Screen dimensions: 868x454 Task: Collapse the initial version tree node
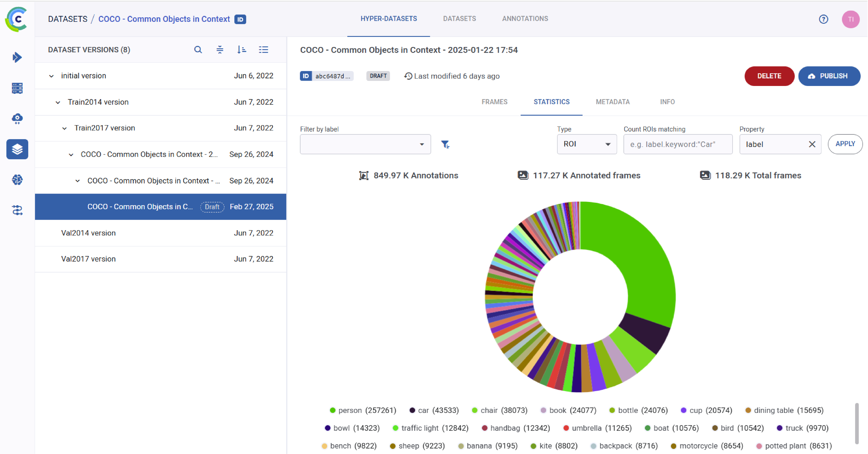(x=51, y=76)
